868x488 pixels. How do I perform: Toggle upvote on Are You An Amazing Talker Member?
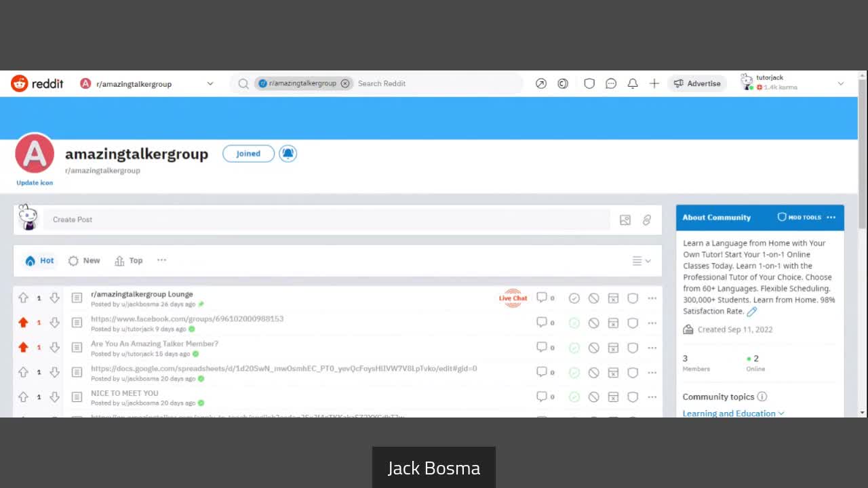(x=23, y=347)
